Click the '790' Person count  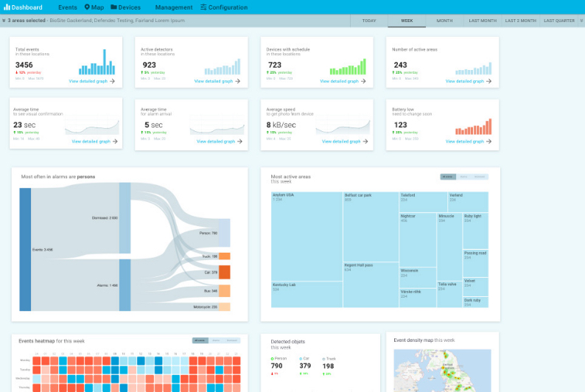(276, 366)
